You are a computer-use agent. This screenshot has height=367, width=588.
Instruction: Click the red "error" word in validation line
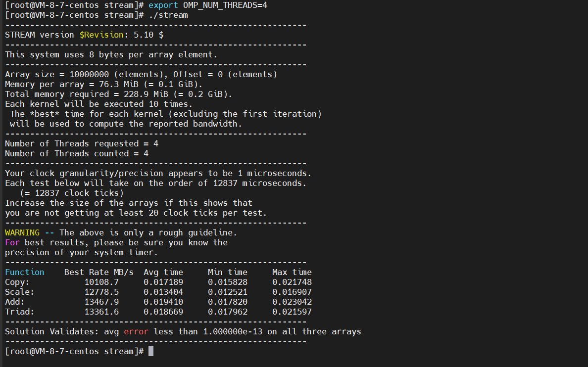pos(136,331)
